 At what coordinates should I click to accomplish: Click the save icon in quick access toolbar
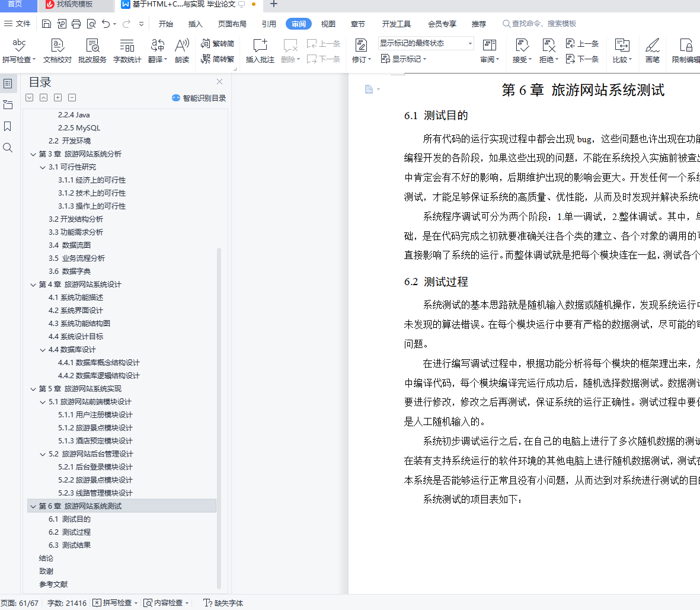[46, 24]
